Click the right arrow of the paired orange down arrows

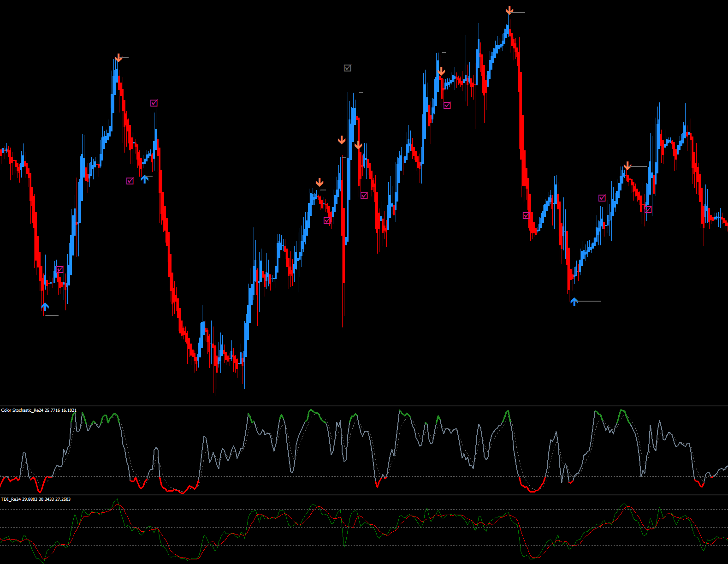click(358, 145)
